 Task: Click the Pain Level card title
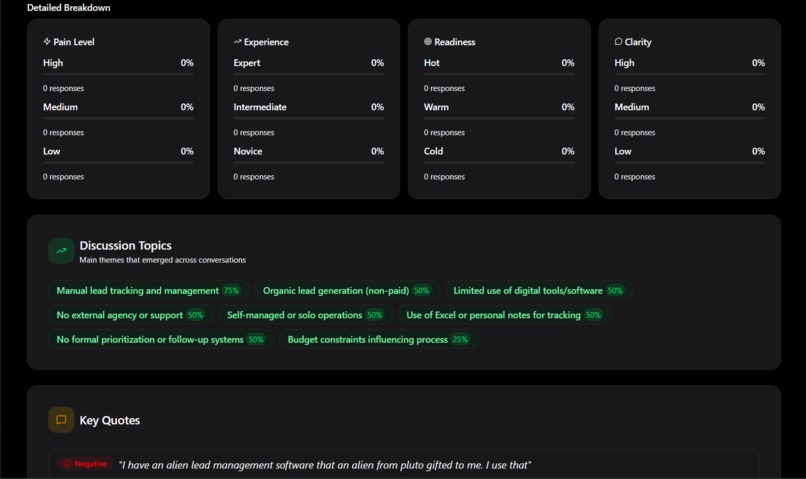pos(74,42)
